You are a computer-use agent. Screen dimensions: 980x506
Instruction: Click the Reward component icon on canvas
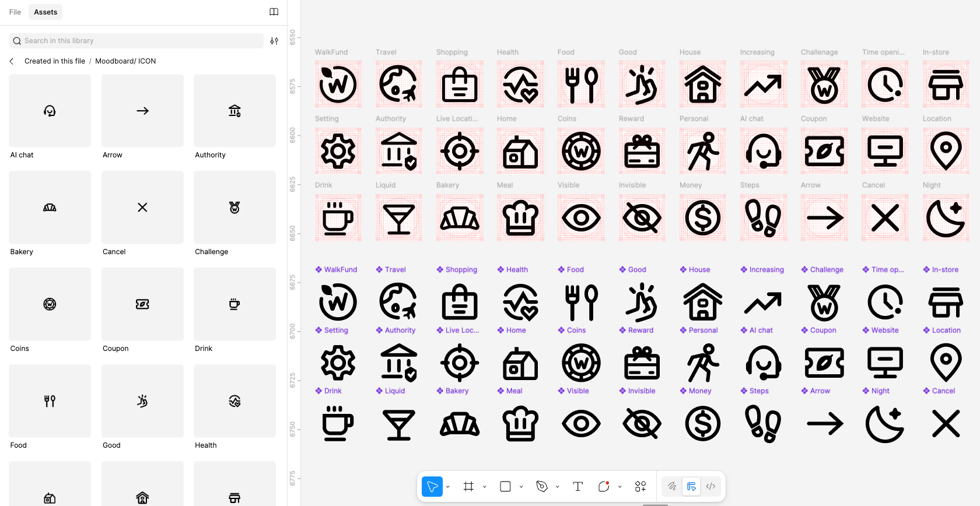click(642, 363)
